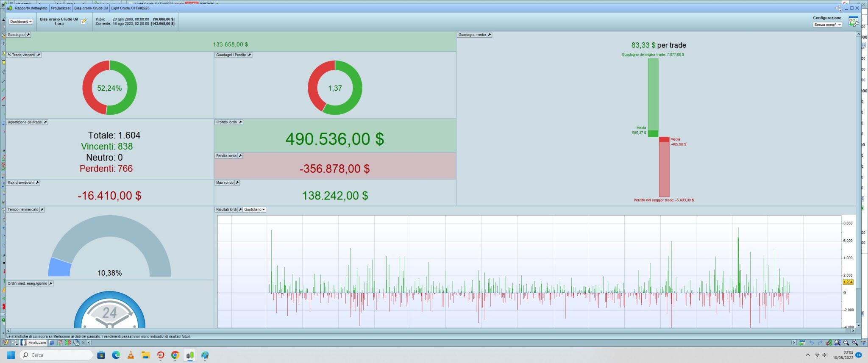Open the Dashboard view dropdown

(x=21, y=22)
